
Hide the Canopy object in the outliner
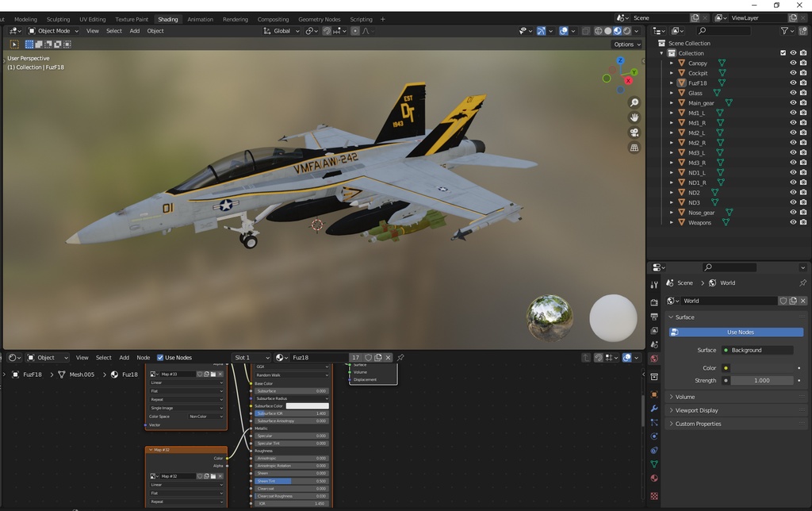click(792, 63)
